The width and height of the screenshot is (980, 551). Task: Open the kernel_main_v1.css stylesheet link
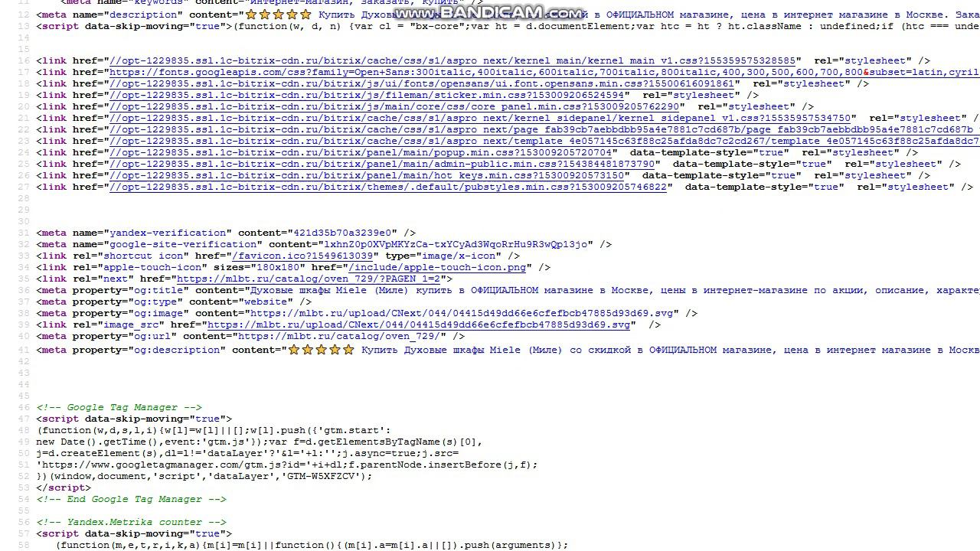coord(454,60)
